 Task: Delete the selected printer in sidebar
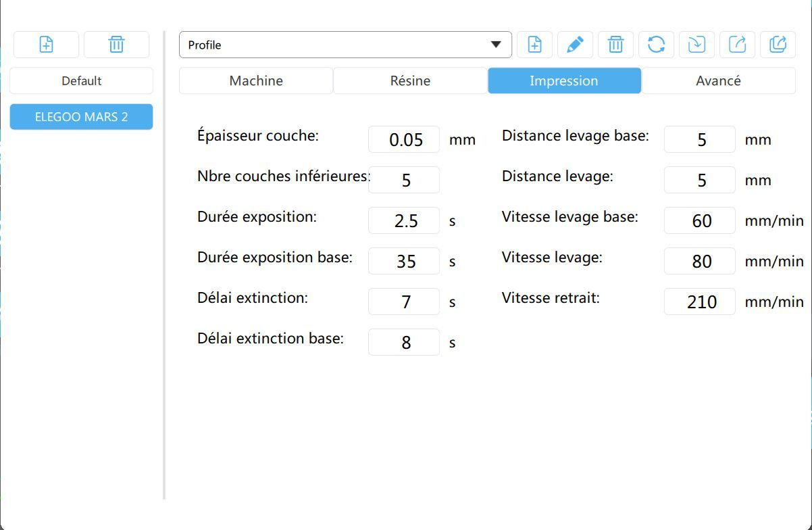tap(116, 45)
